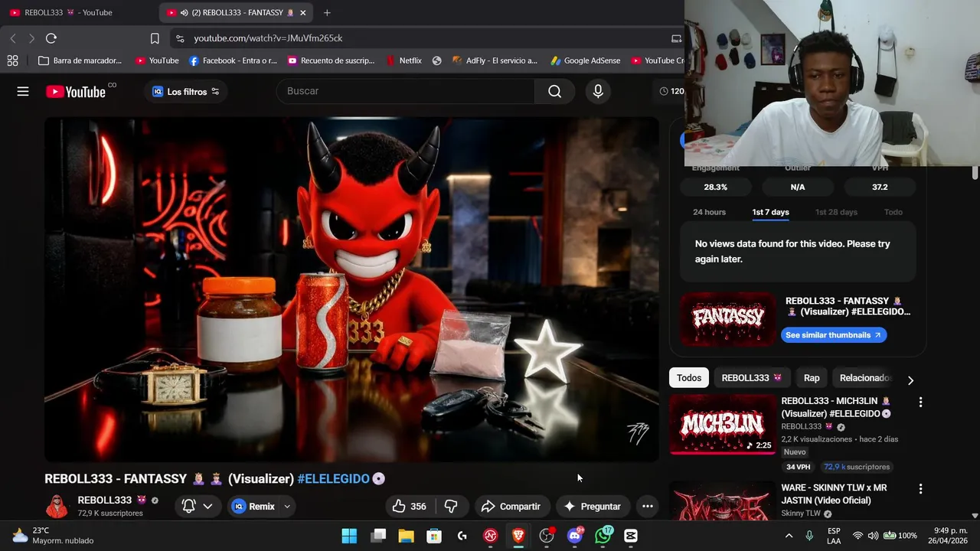Open more actions three-dot menu under video
This screenshot has width=980, height=551.
(x=647, y=506)
